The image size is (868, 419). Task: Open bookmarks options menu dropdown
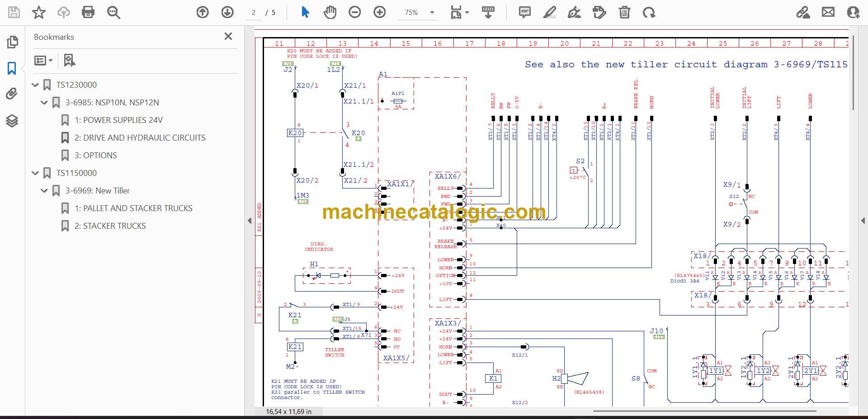43,60
